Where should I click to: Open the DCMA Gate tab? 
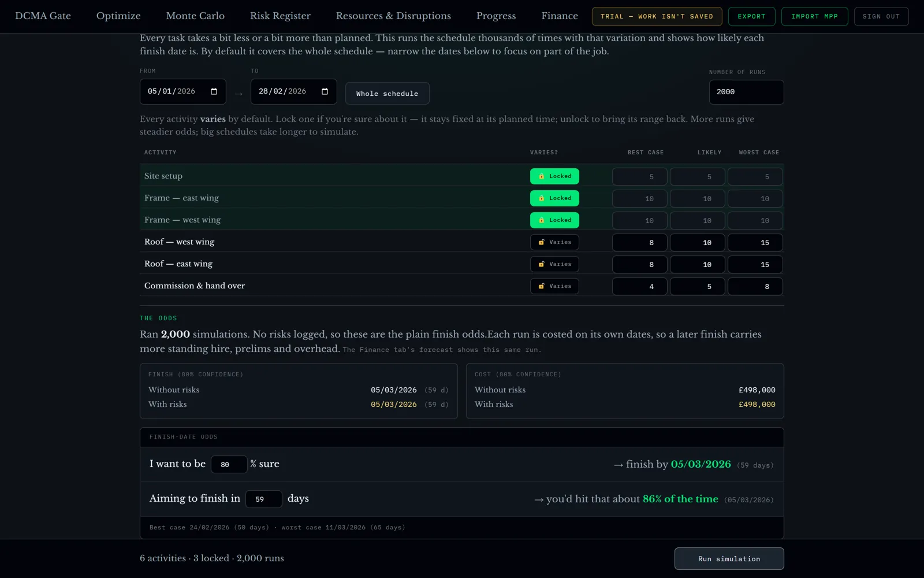pos(43,16)
